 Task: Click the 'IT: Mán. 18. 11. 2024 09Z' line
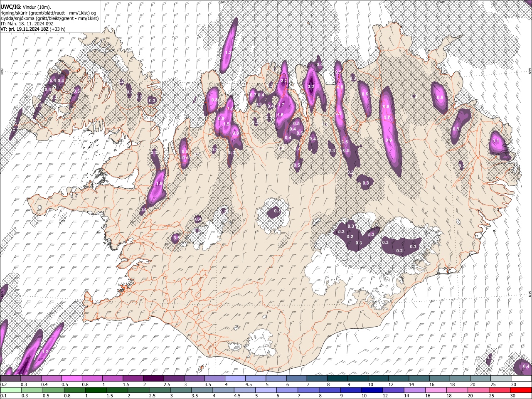pyautogui.click(x=27, y=24)
